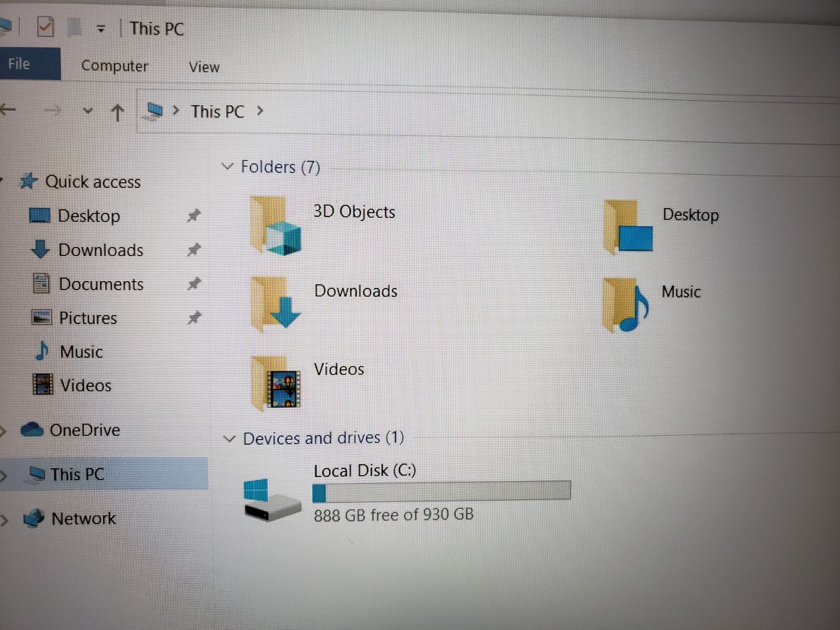
Task: Collapse the Devices and drives (1) group
Action: coord(229,438)
